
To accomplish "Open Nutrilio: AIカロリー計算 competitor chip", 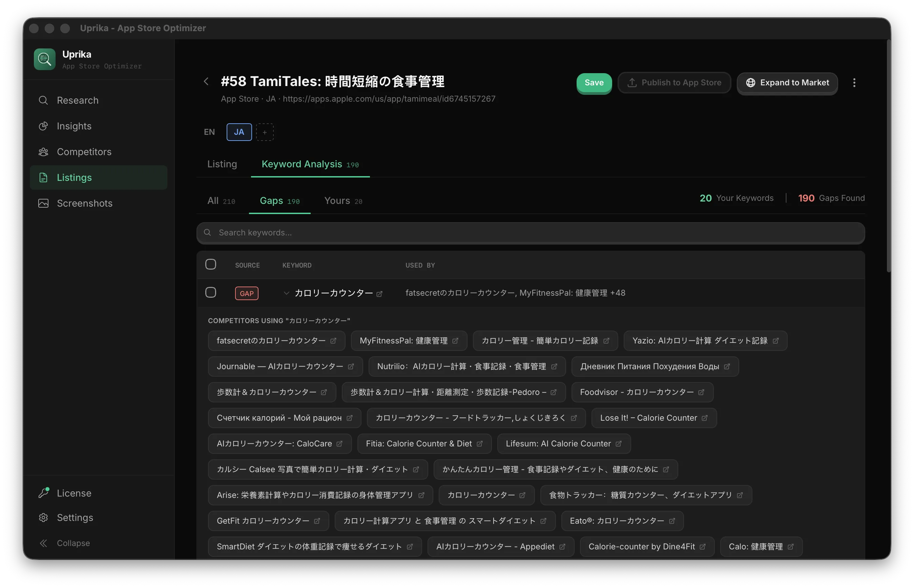I will coord(467,366).
